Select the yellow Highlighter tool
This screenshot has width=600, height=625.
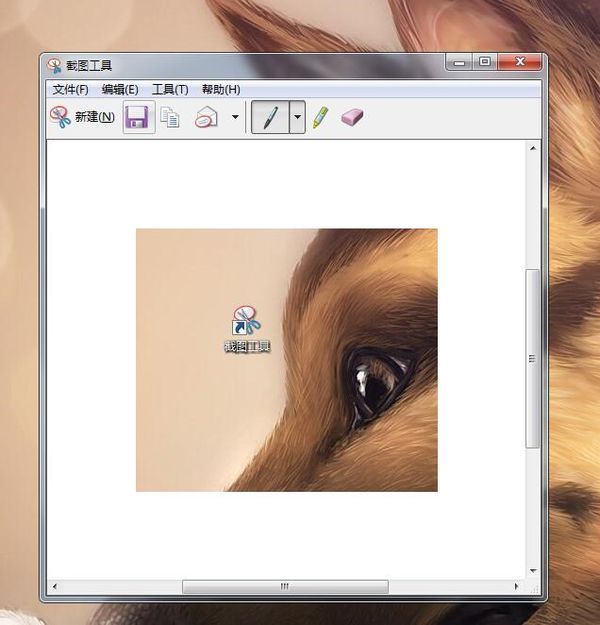point(320,118)
